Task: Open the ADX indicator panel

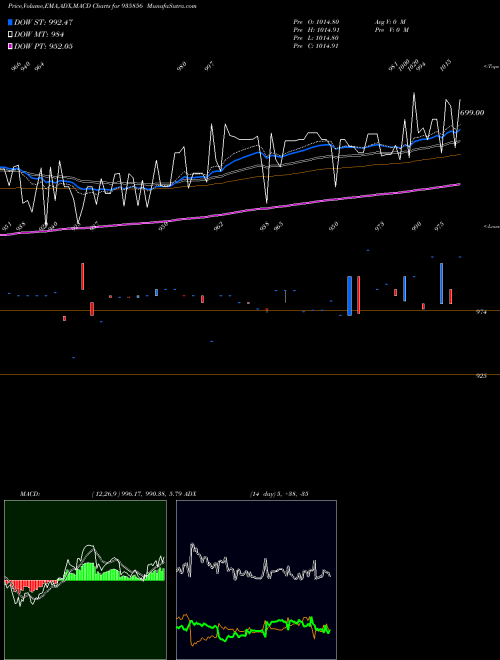Action: tap(256, 580)
